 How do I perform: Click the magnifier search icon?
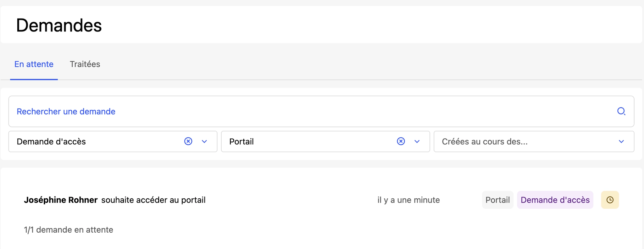pos(621,111)
